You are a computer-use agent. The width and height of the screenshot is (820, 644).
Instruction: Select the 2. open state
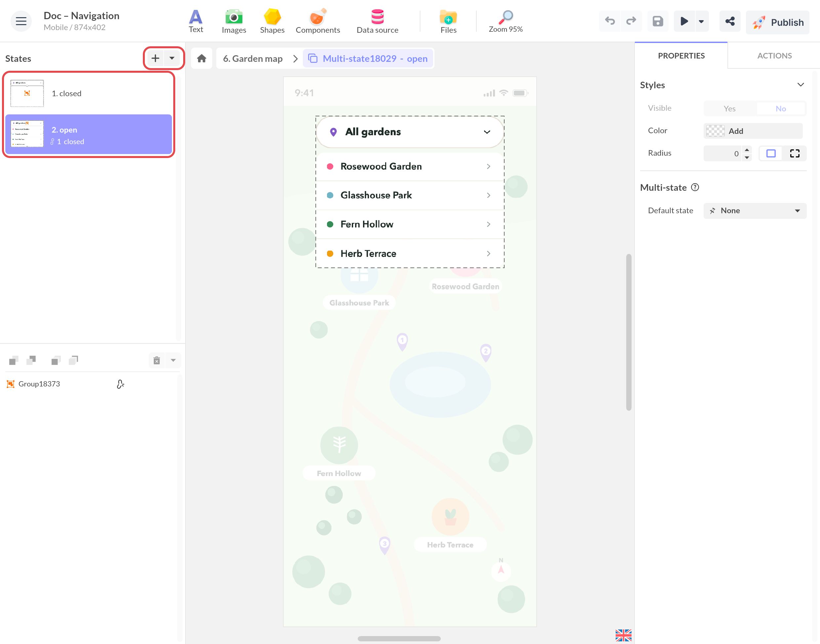pyautogui.click(x=89, y=134)
